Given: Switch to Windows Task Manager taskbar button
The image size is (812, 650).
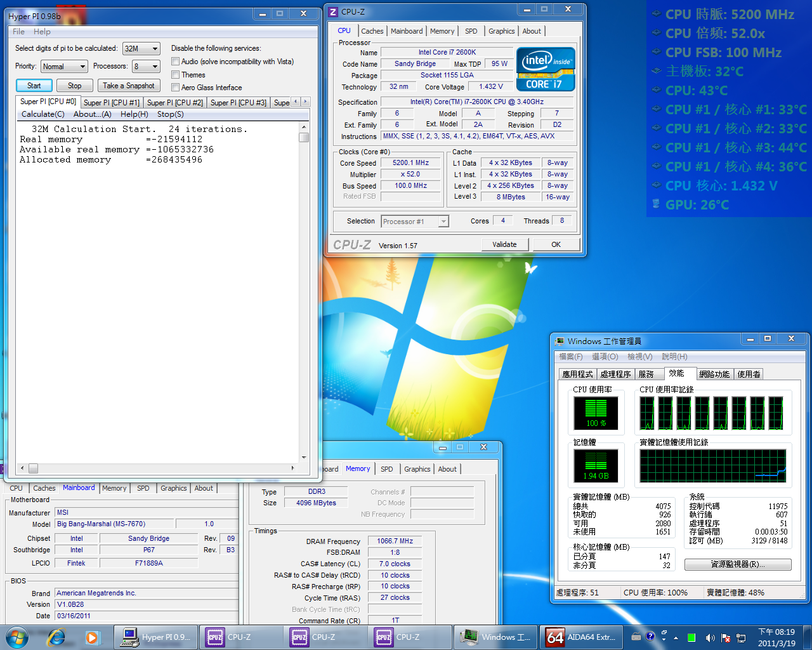Looking at the screenshot, I should 495,637.
